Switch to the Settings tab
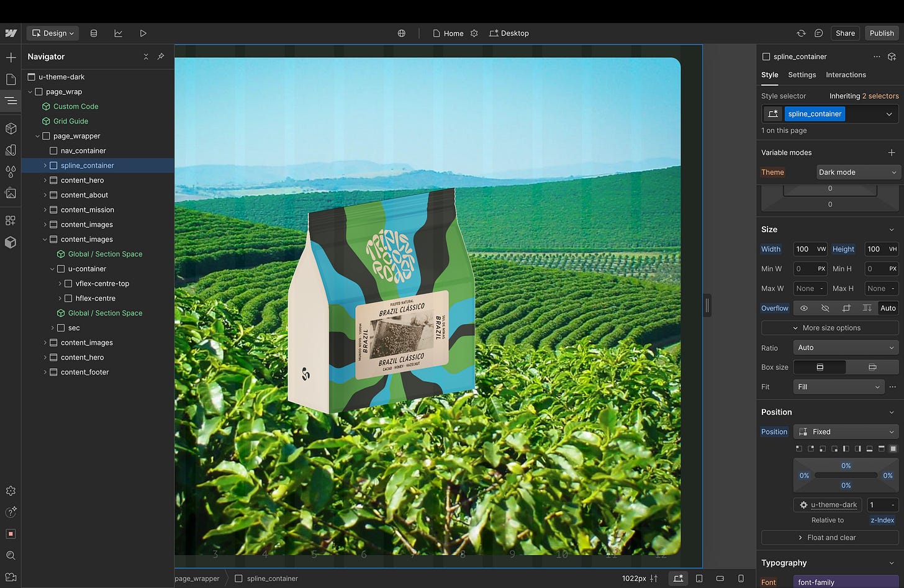904x588 pixels. pyautogui.click(x=802, y=75)
